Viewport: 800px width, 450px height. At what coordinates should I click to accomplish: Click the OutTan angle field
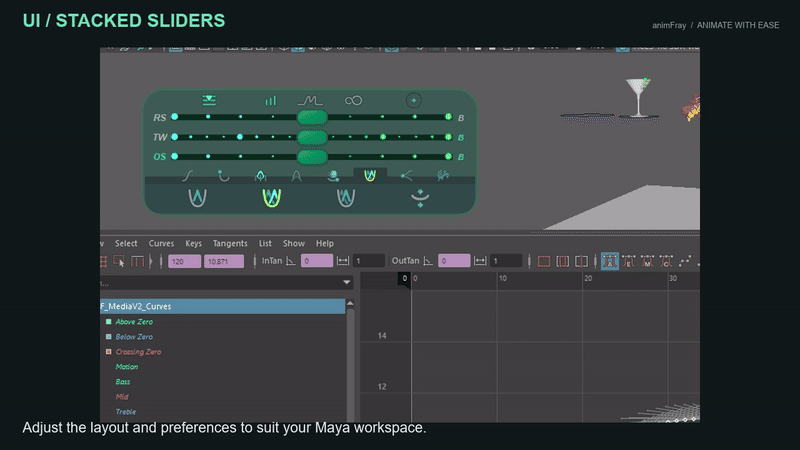pyautogui.click(x=454, y=261)
